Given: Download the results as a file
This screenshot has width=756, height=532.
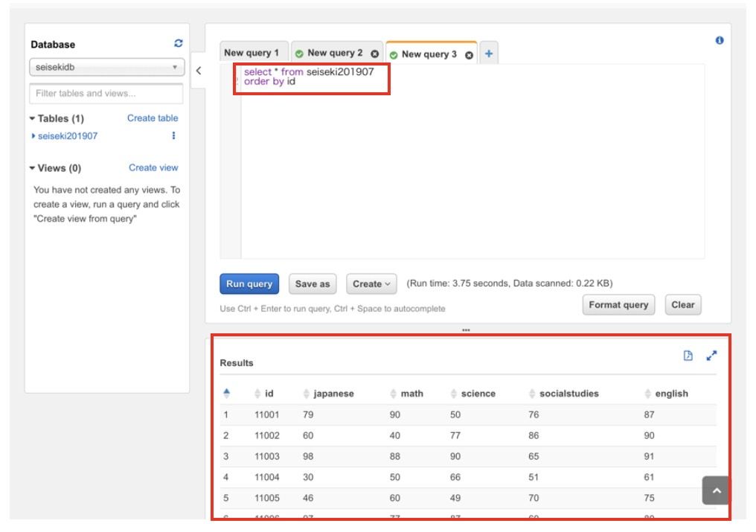Looking at the screenshot, I should coord(688,356).
